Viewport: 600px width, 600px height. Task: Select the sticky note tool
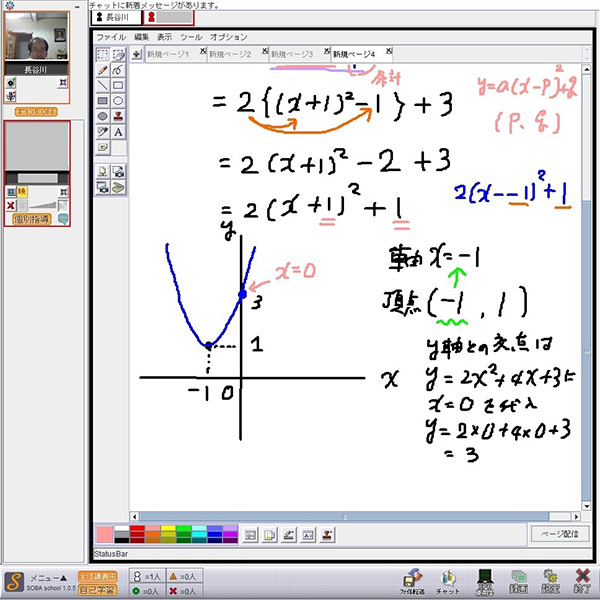tap(103, 147)
